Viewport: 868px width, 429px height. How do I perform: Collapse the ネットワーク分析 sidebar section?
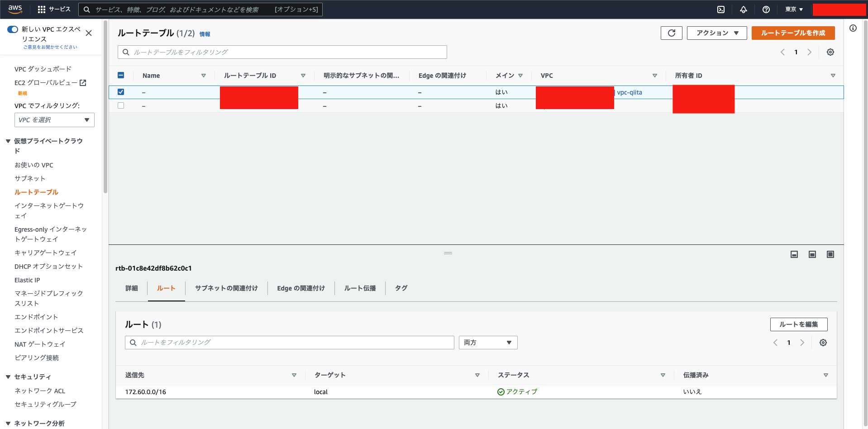point(8,424)
